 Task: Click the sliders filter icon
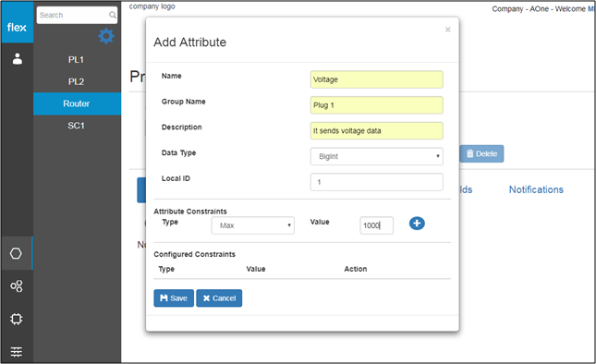[17, 352]
